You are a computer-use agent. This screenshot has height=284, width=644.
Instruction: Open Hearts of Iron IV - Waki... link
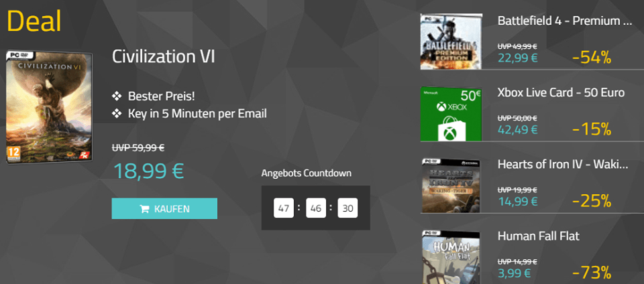(563, 164)
